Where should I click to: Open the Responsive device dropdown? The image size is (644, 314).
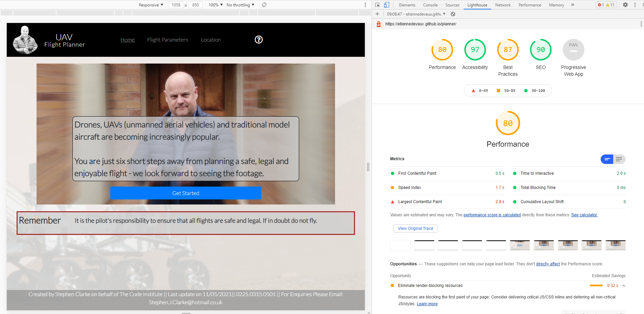pos(151,5)
